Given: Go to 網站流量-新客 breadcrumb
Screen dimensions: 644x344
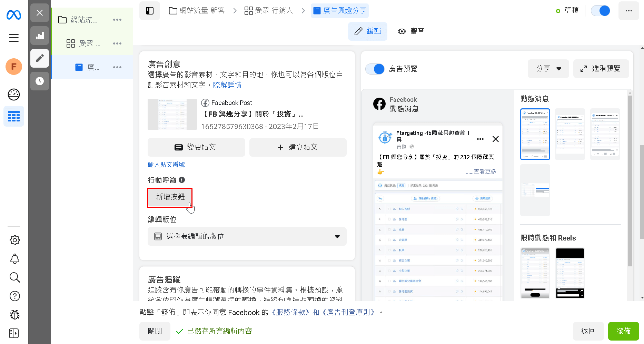Looking at the screenshot, I should [197, 11].
